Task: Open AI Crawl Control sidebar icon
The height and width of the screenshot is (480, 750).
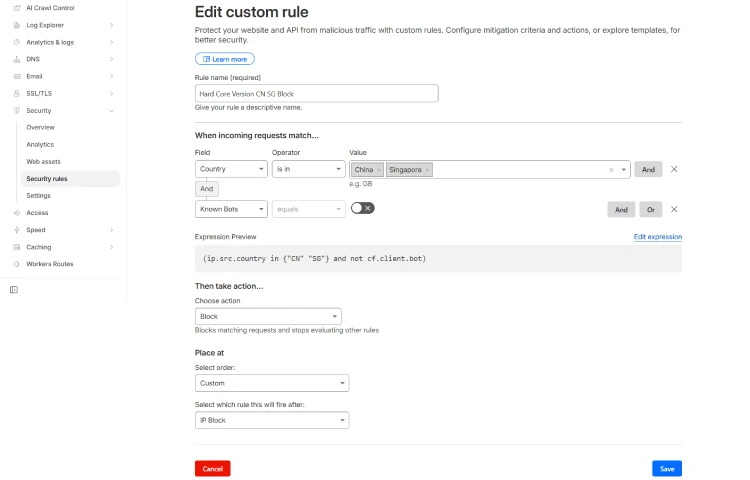Action: 17,8
